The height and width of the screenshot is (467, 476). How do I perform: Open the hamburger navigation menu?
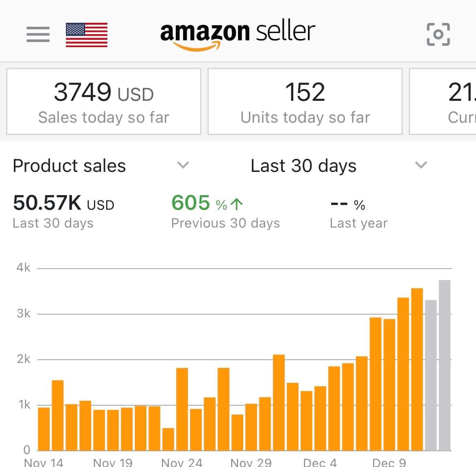(38, 34)
